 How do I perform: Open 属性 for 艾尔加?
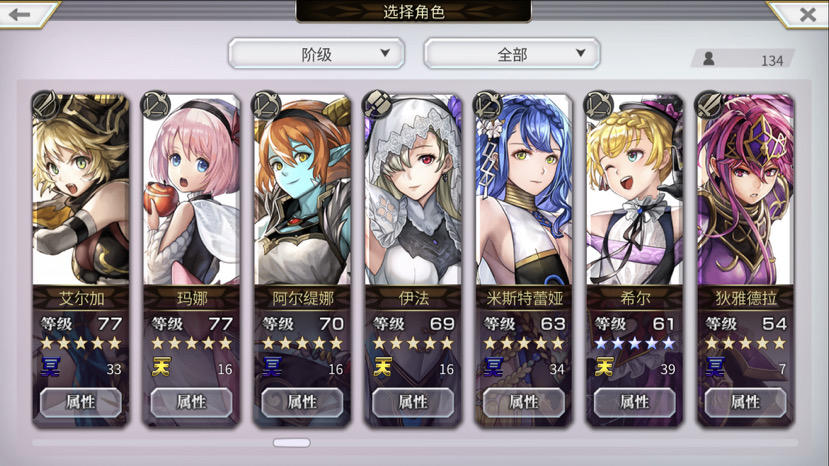[81, 402]
